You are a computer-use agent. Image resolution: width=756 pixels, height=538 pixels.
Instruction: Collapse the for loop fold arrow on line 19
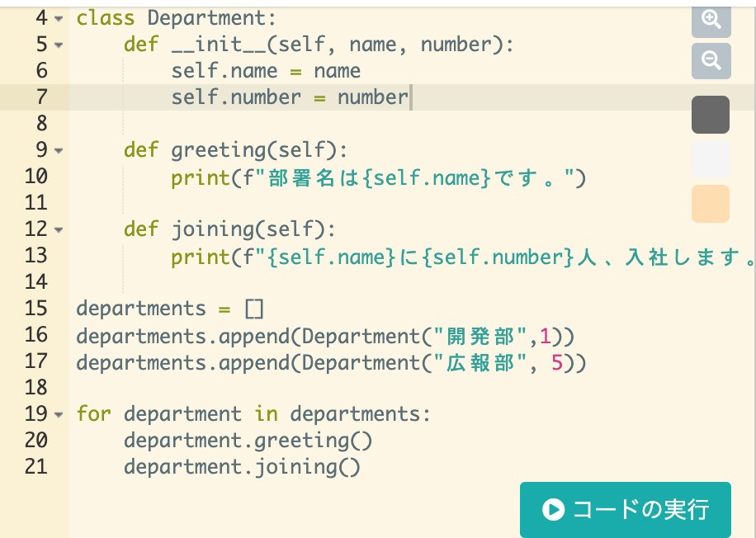[59, 414]
